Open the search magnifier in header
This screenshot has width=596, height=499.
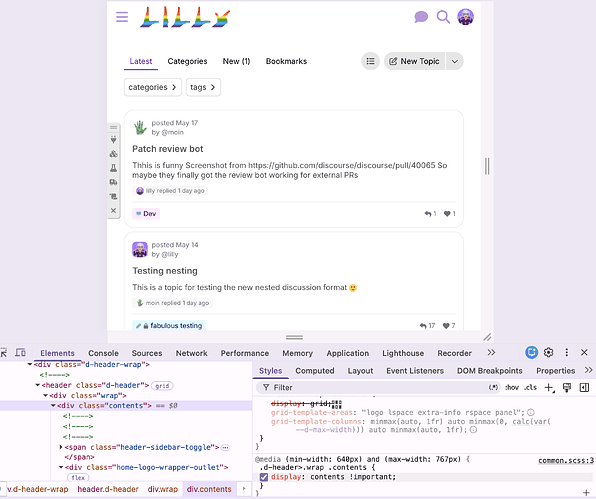point(443,17)
